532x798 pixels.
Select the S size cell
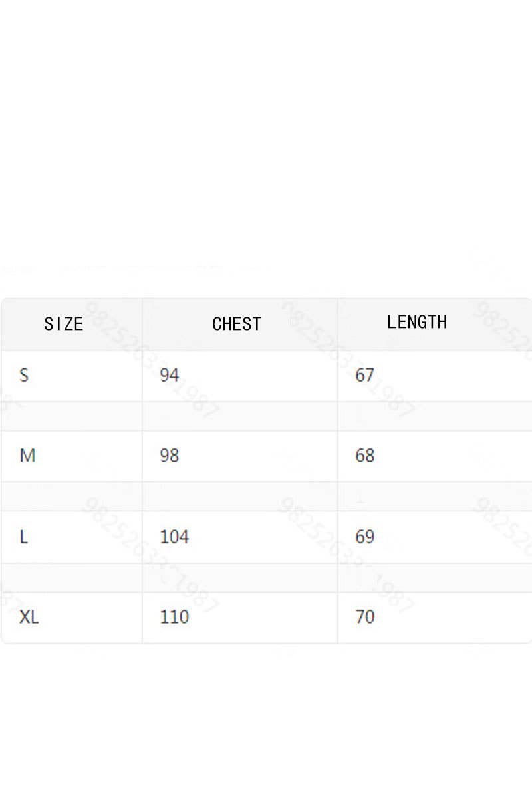point(25,375)
